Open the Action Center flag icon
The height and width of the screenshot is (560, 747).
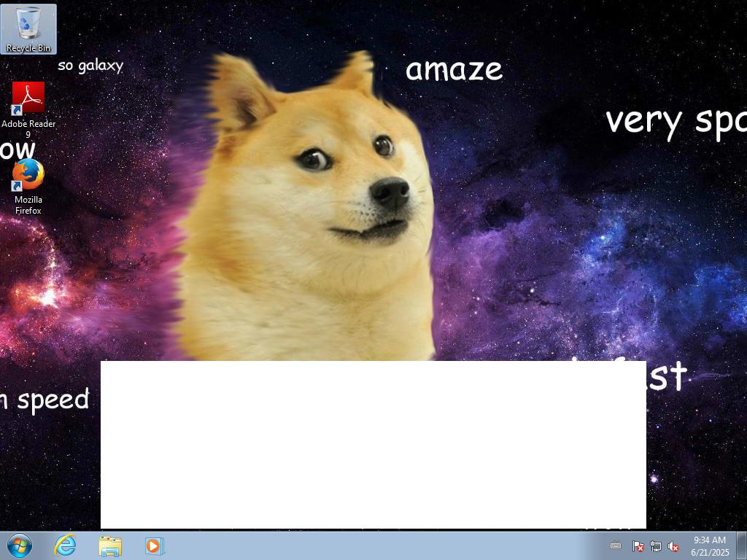tap(638, 546)
